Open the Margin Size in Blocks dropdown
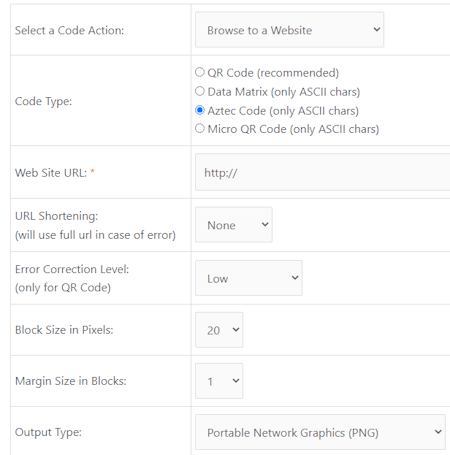 (x=219, y=381)
